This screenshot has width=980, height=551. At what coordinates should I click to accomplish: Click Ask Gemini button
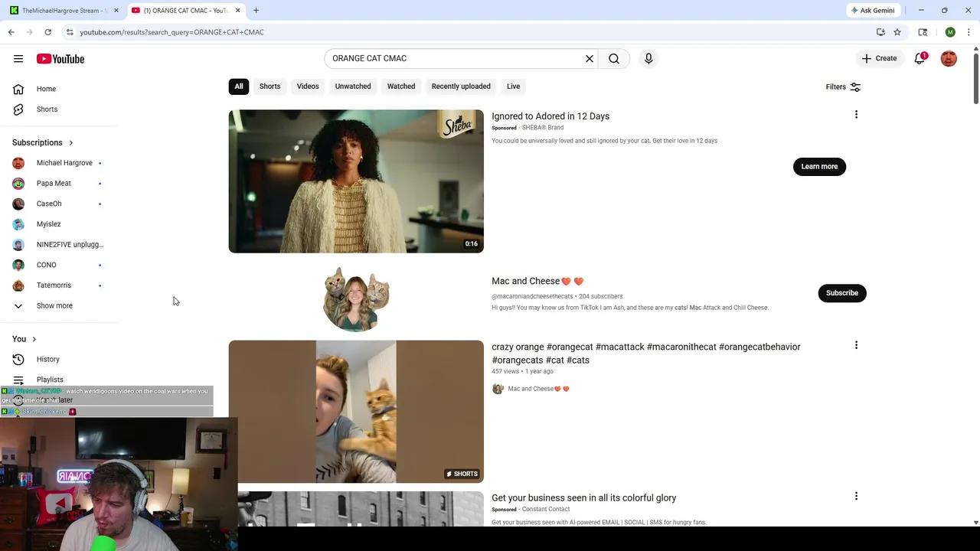point(872,11)
